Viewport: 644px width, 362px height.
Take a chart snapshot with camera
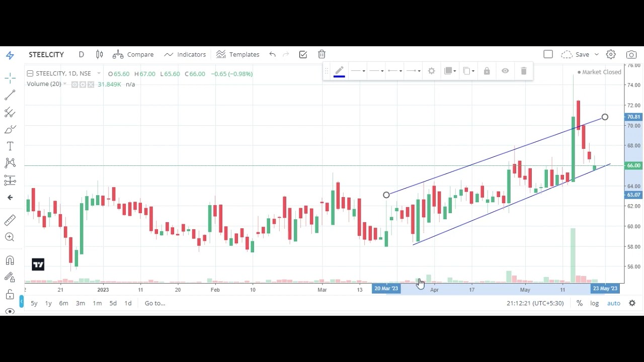[x=631, y=54]
